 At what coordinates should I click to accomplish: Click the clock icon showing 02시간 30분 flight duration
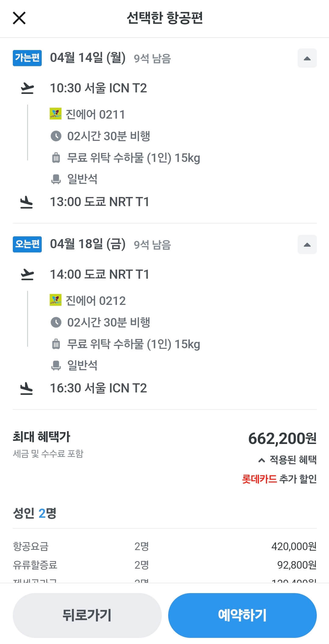click(x=56, y=136)
